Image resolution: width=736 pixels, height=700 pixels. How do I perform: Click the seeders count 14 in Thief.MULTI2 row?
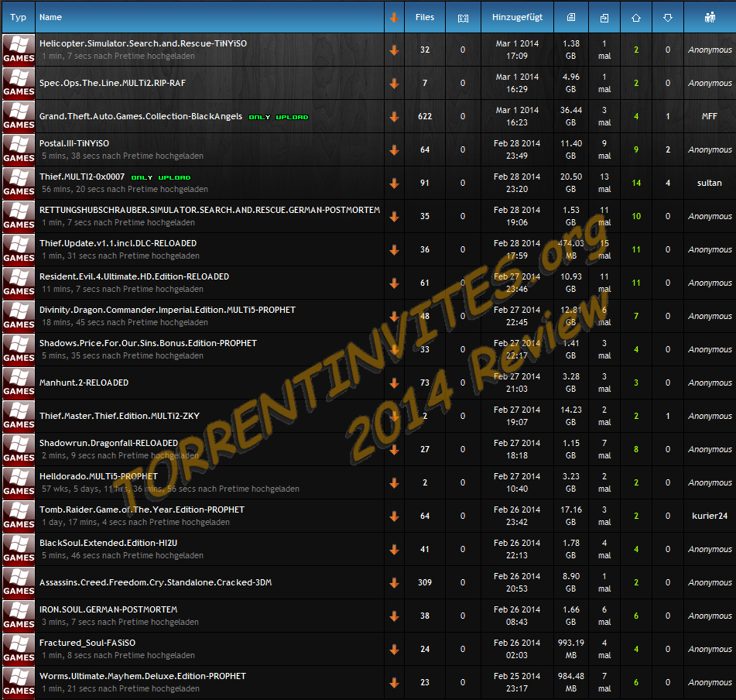[x=636, y=183]
